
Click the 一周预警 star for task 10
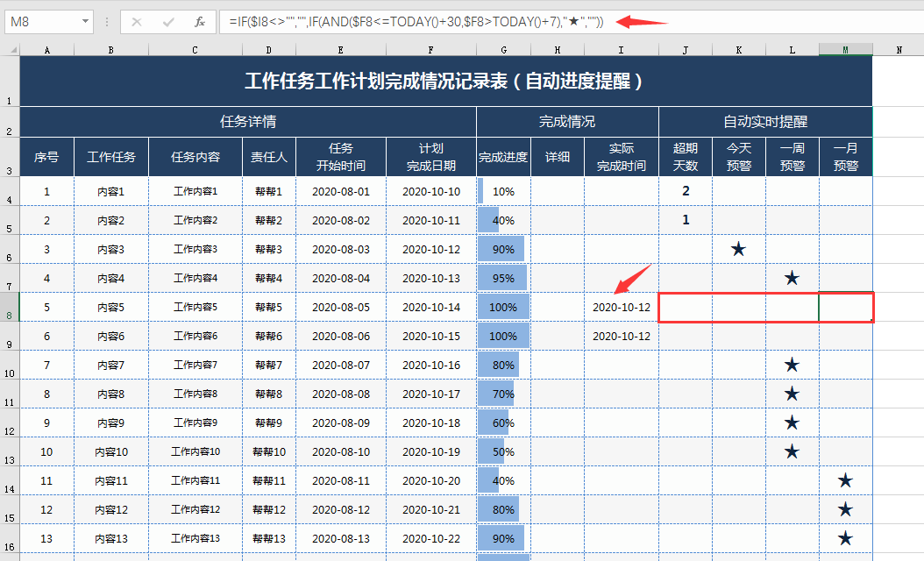[x=792, y=451]
